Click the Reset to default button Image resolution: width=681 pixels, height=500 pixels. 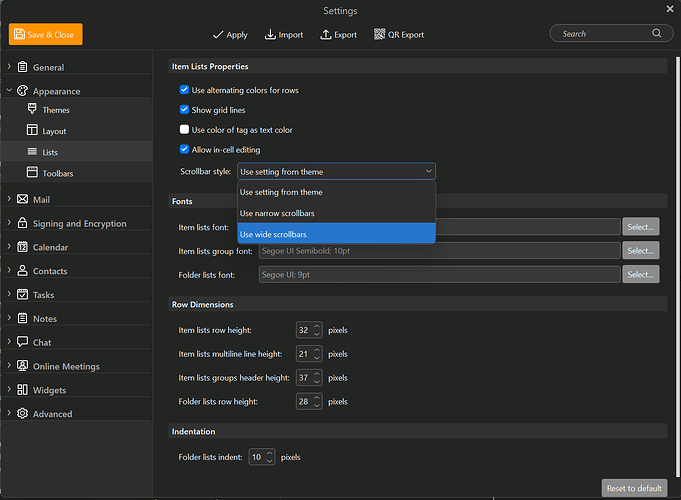(634, 488)
